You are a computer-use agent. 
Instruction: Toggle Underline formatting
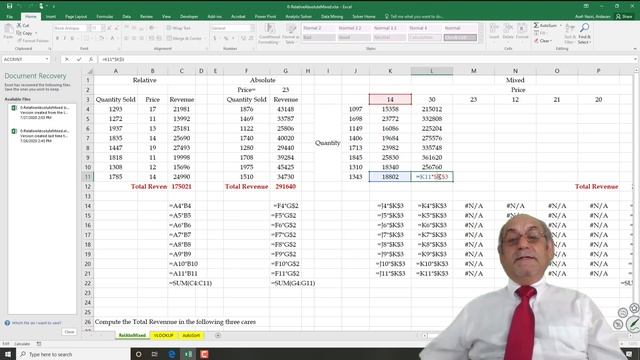click(x=72, y=38)
